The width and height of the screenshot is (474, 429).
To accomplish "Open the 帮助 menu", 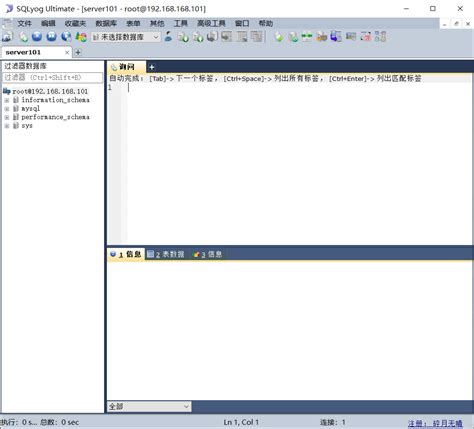I will click(x=266, y=23).
